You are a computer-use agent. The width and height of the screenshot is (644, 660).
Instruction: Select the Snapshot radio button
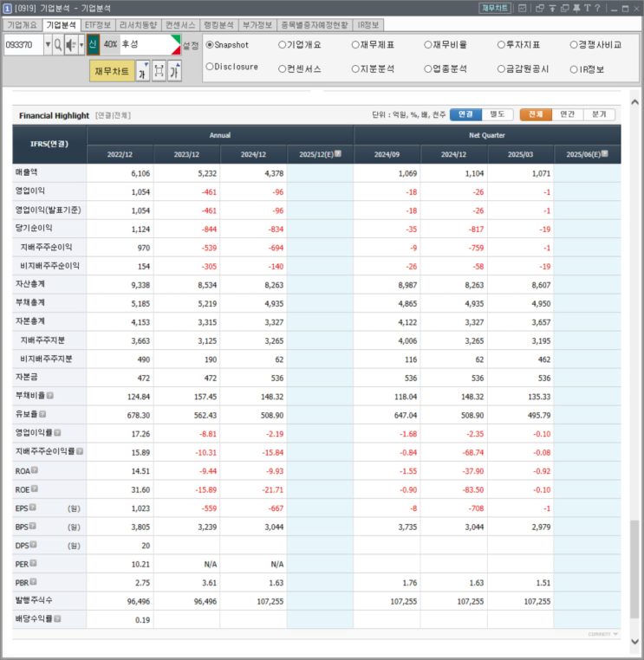[x=210, y=45]
